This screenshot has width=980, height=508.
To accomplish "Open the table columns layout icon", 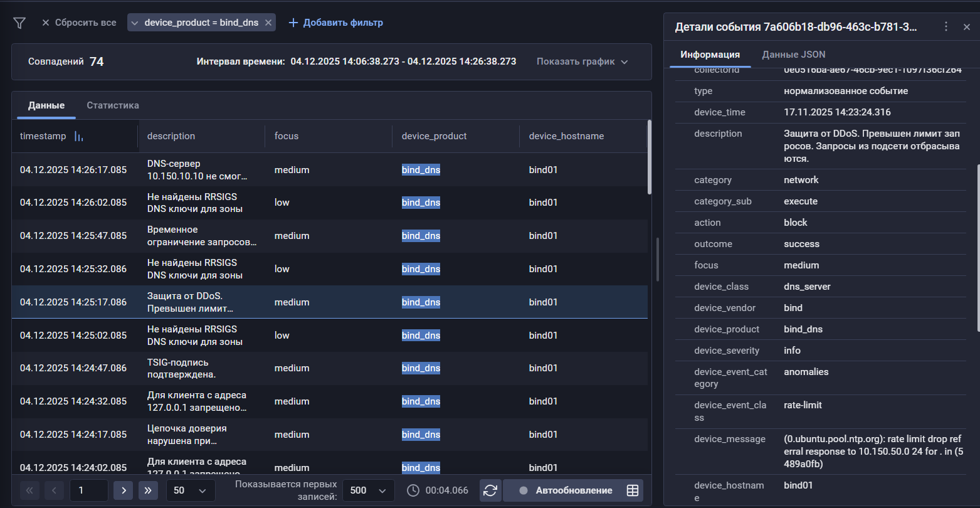I will click(633, 490).
